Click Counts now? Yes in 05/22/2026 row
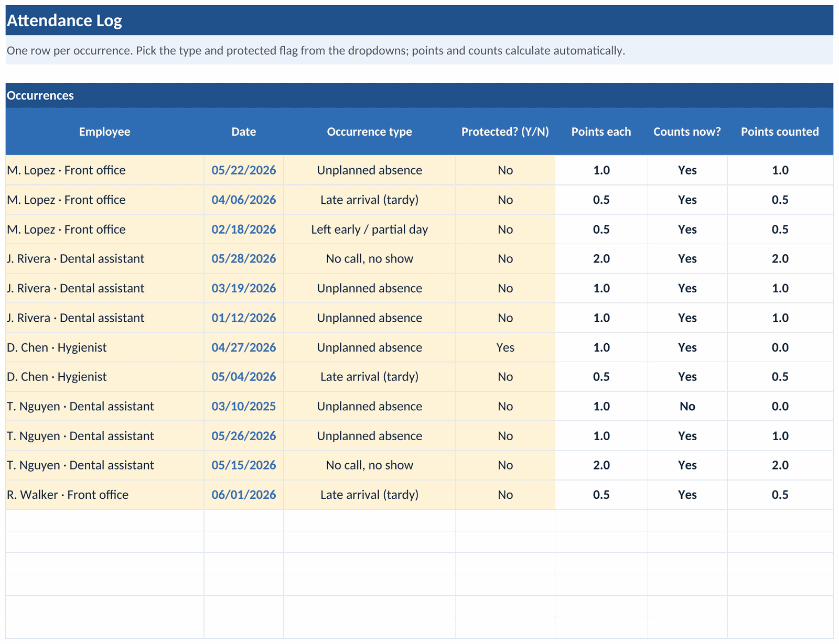 (687, 170)
